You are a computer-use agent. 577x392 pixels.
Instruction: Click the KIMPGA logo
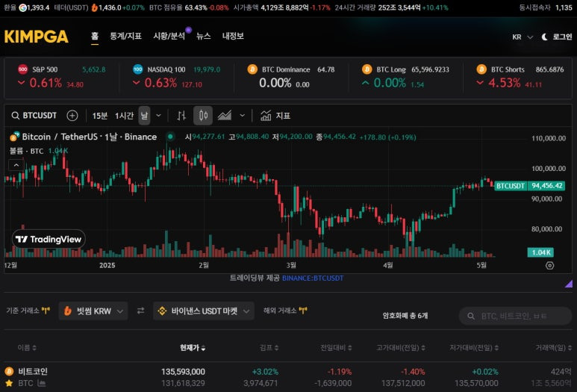36,37
